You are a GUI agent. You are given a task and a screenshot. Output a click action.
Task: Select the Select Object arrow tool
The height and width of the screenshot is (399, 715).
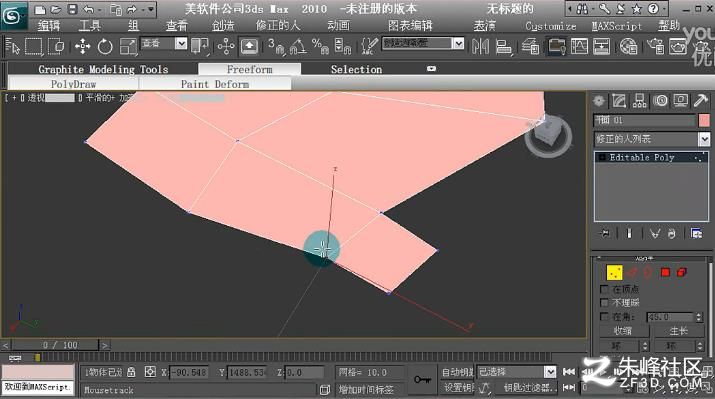(x=13, y=47)
